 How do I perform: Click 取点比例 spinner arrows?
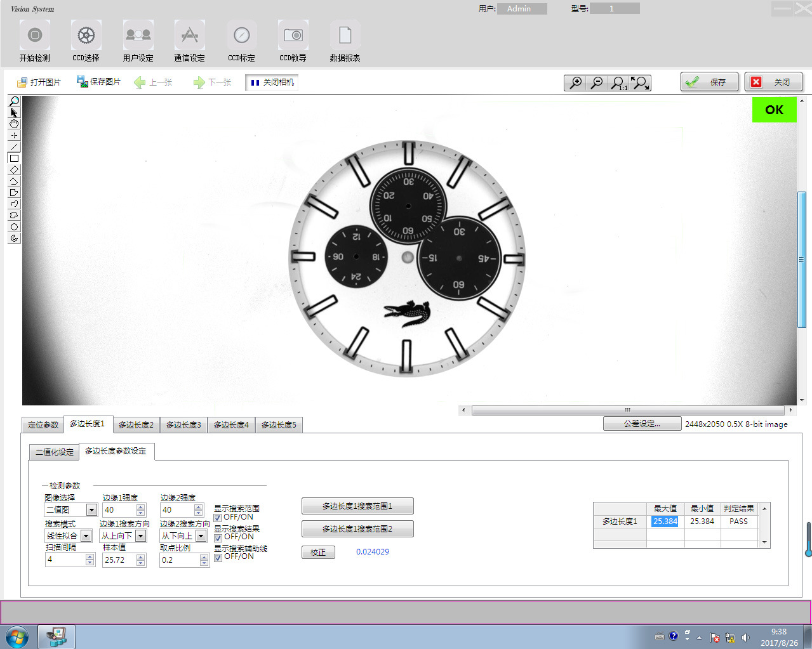point(204,560)
